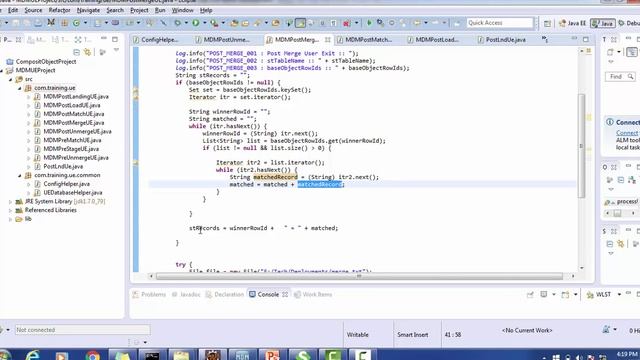Screen dimensions: 640x360
Task: Switch to the ConfigHelpe... editor tab
Action: click(x=156, y=40)
